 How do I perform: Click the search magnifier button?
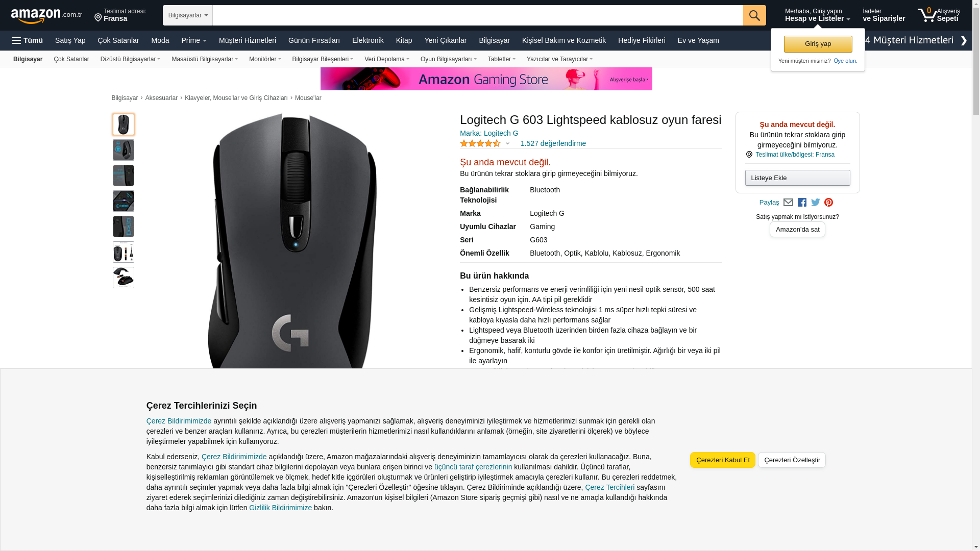pyautogui.click(x=754, y=15)
